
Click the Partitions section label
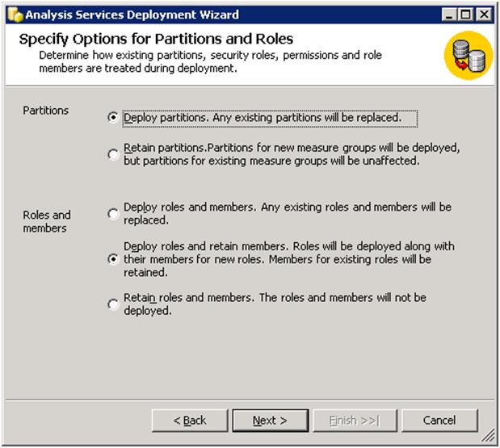[x=45, y=111]
